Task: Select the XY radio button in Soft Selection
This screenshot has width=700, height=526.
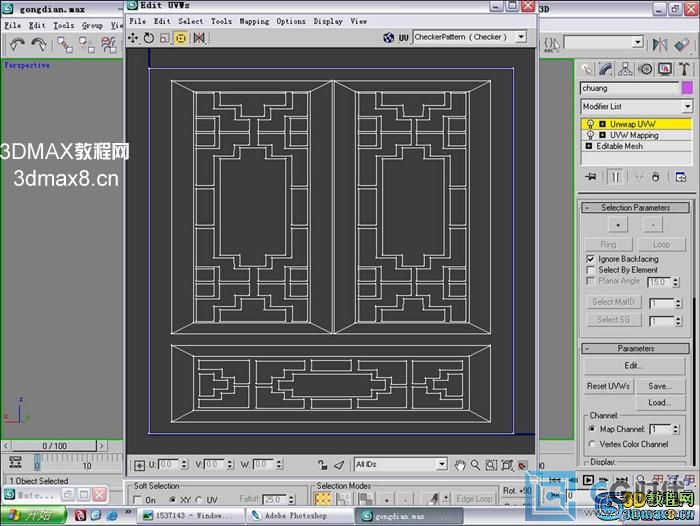Action: 172,500
